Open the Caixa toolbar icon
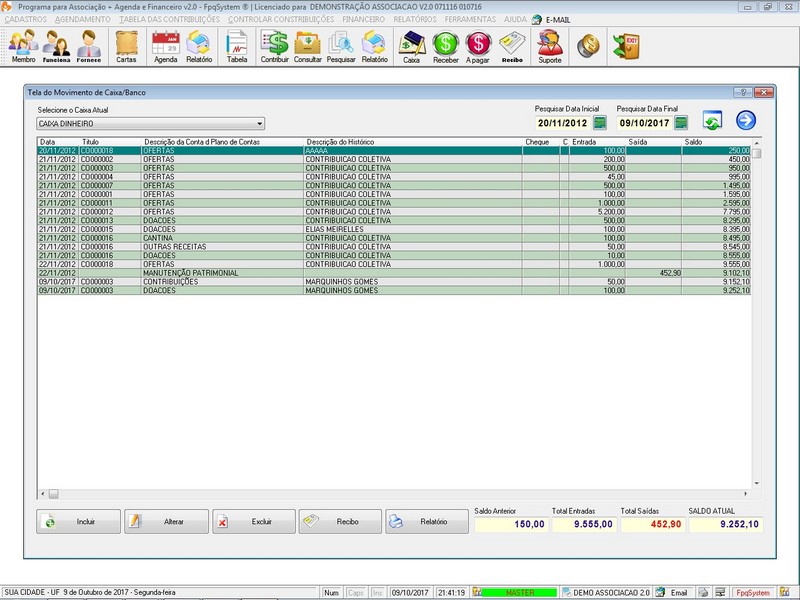The height and width of the screenshot is (600, 800). click(411, 46)
